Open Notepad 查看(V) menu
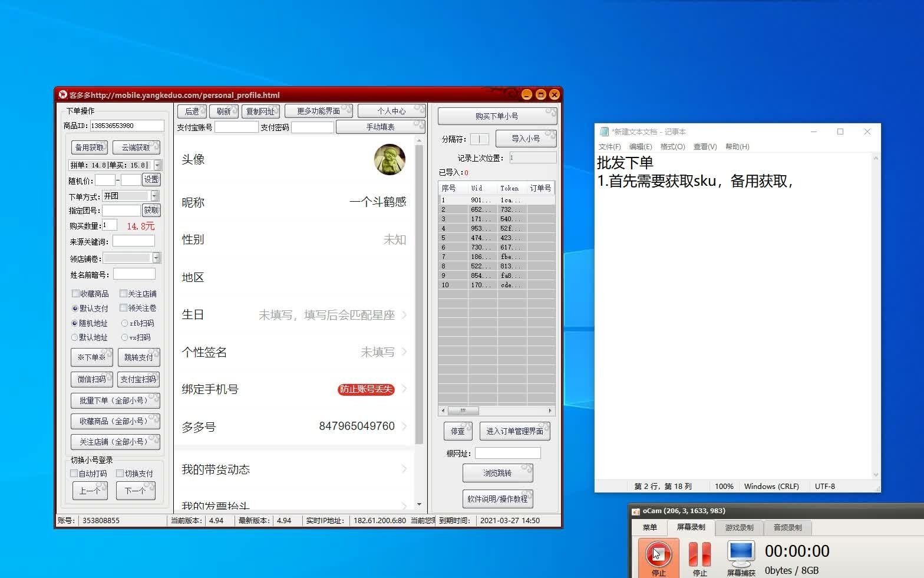924x578 pixels. click(705, 147)
